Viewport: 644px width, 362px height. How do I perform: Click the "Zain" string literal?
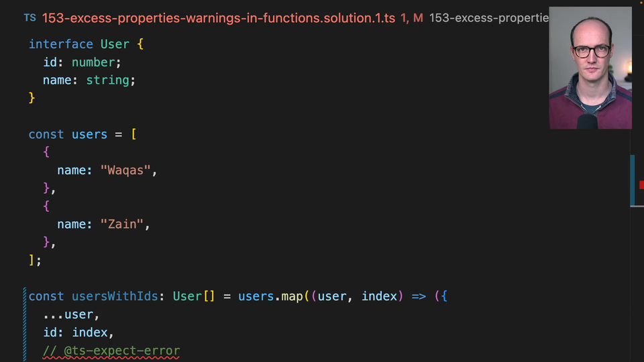[122, 224]
